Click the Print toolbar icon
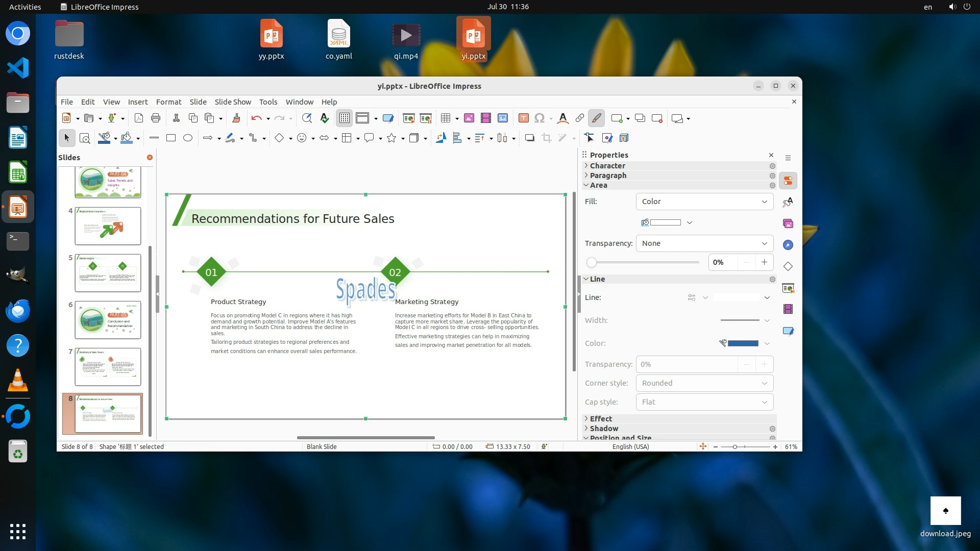The width and height of the screenshot is (980, 551). 156,118
